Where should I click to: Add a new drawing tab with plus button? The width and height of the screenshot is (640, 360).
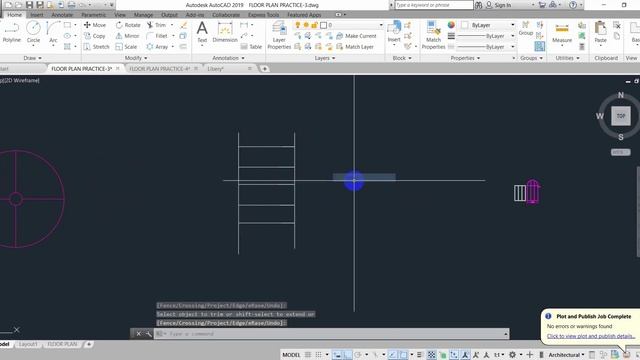point(264,69)
